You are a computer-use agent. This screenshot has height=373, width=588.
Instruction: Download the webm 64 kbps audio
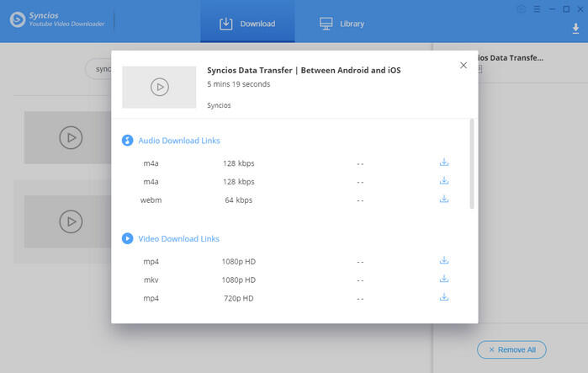click(444, 200)
